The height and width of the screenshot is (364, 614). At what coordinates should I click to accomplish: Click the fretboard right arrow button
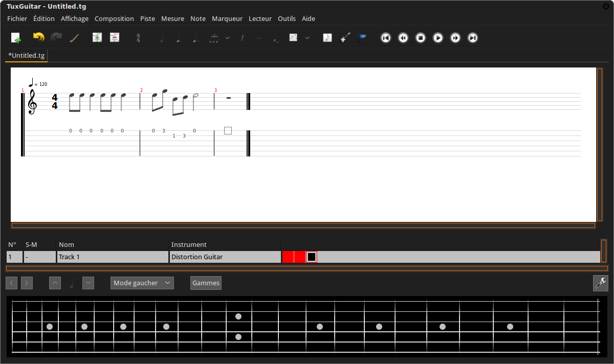click(x=27, y=283)
